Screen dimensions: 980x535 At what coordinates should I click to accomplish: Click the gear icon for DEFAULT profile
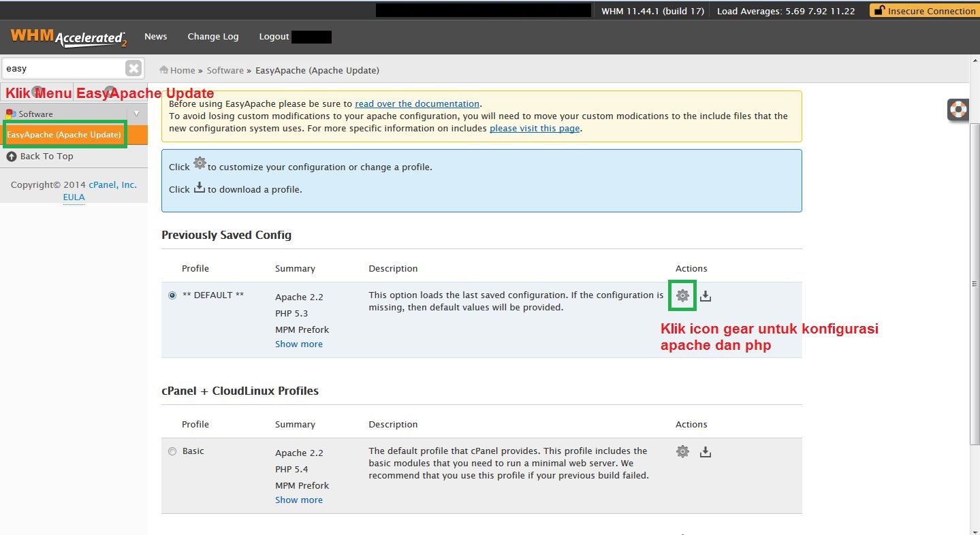(x=682, y=296)
